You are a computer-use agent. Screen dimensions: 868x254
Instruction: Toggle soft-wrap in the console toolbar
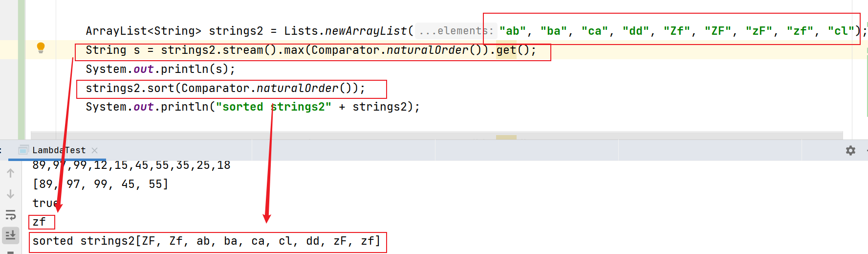coord(11,215)
